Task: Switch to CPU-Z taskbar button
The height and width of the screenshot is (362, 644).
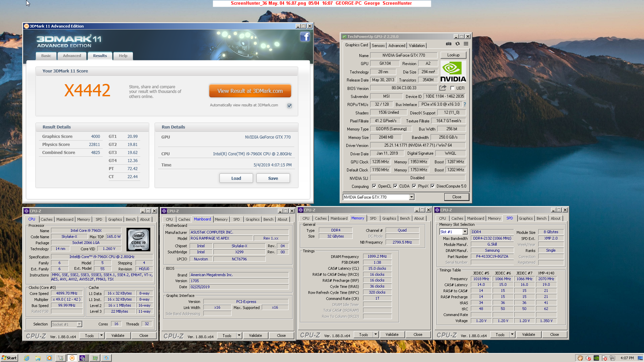Action: pos(83,358)
